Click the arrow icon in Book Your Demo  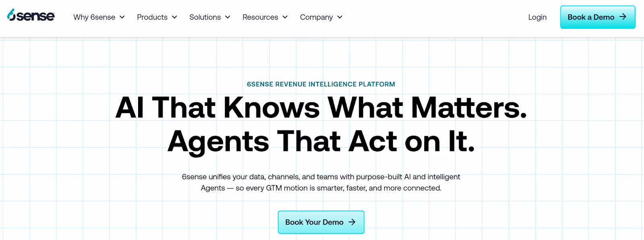pyautogui.click(x=352, y=222)
